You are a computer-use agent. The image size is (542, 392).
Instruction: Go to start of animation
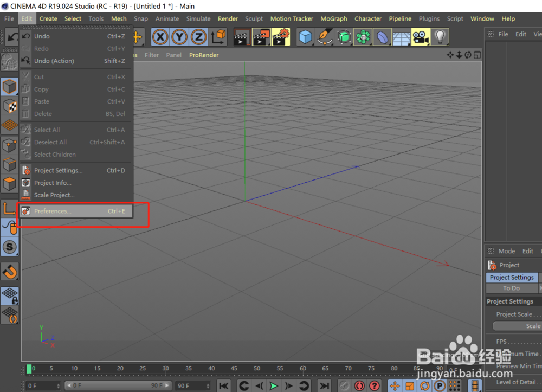(224, 385)
